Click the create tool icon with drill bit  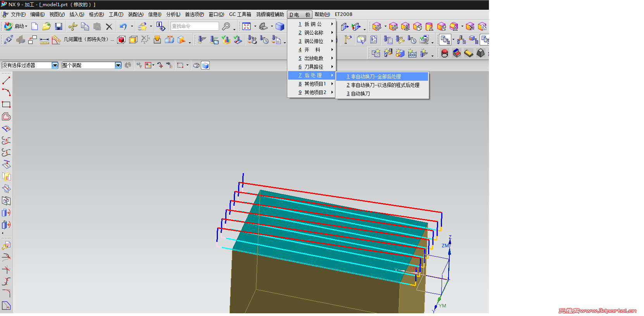[388, 53]
